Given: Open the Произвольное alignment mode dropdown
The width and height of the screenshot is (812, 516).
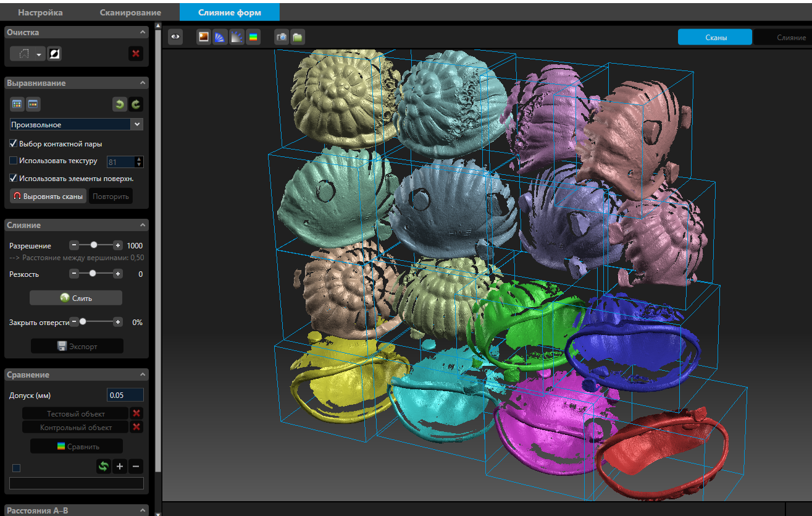Looking at the screenshot, I should (x=77, y=124).
